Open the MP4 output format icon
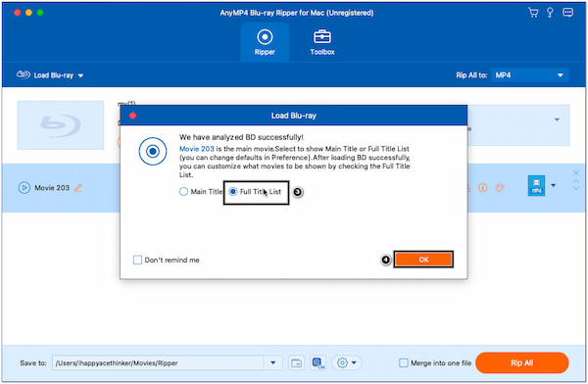Screen dimensions: 588x384 (536, 185)
